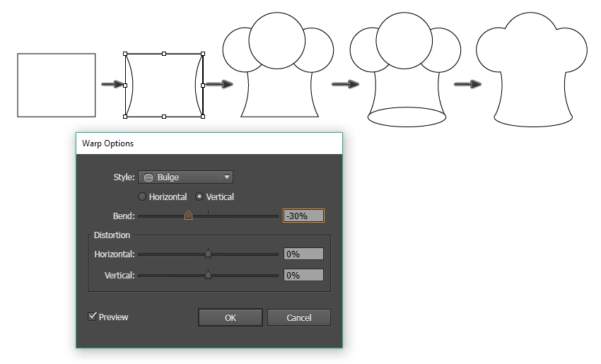Click the plain unwarped square shape

[x=57, y=85]
